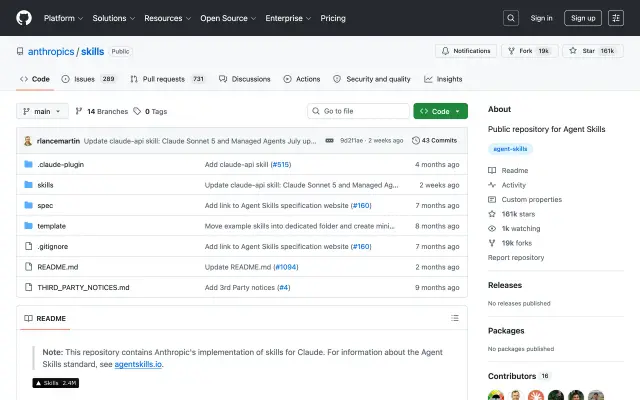
Task: Click the GitHub logo home icon
Action: pyautogui.click(x=24, y=18)
